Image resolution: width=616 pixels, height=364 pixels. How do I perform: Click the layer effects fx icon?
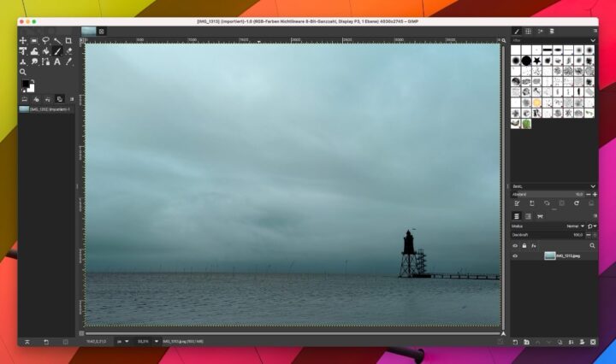click(x=534, y=245)
